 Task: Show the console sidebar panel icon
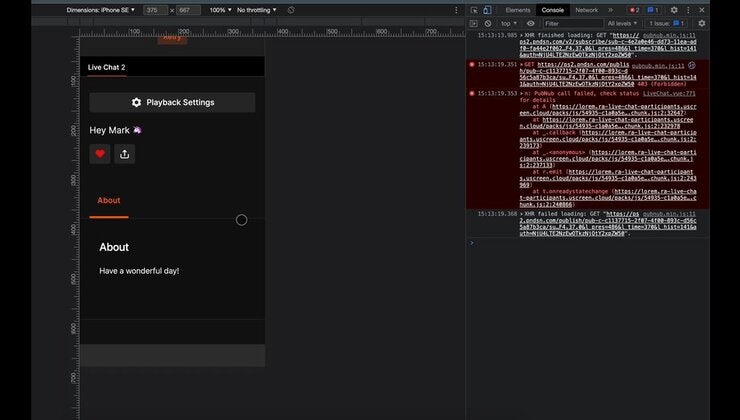(474, 23)
